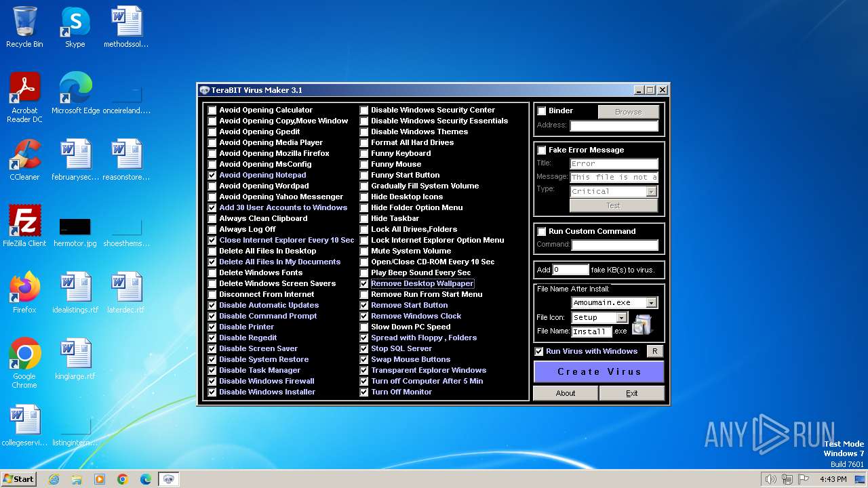The height and width of the screenshot is (488, 868).
Task: Uncheck Swap Mouse Buttons
Action: click(x=364, y=359)
